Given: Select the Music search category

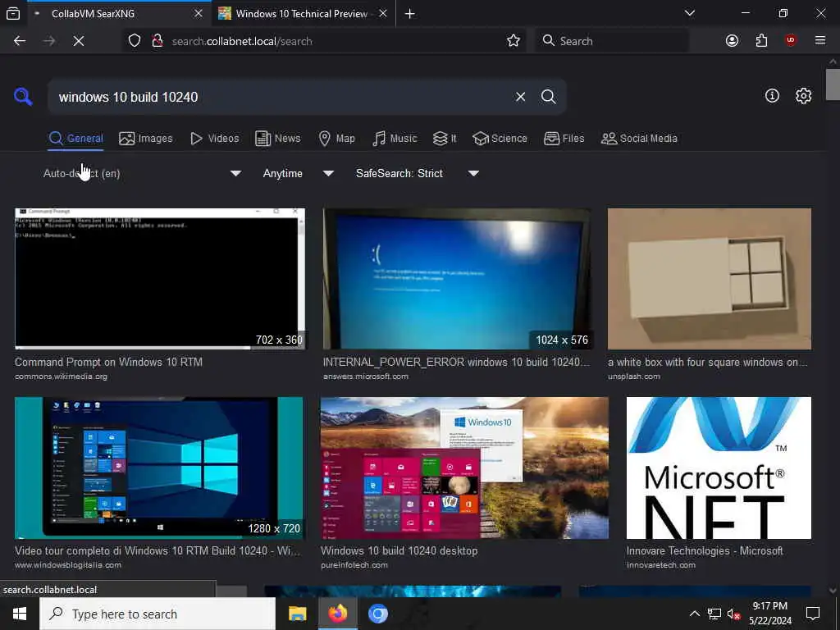Looking at the screenshot, I should (395, 139).
